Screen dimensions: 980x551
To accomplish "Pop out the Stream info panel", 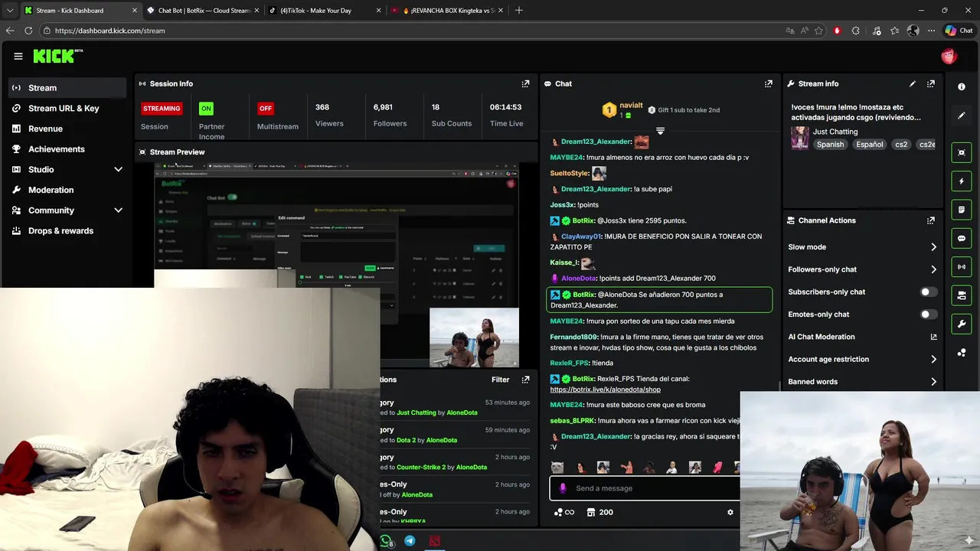I will click(930, 83).
